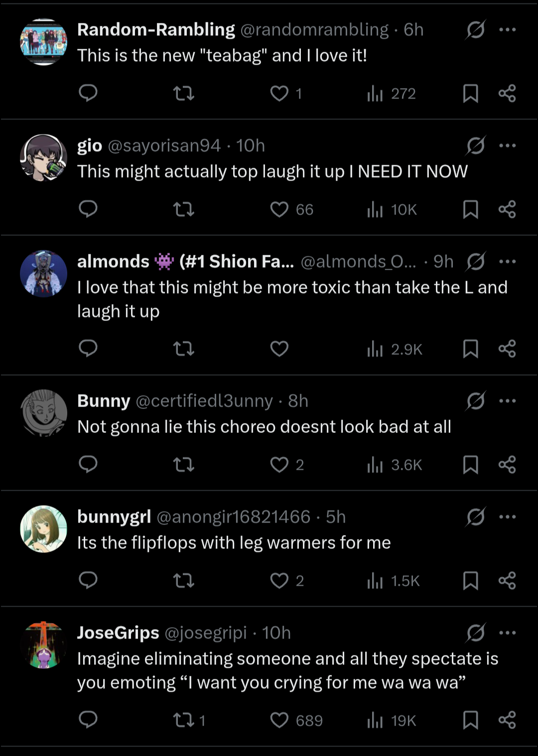
Task: Reply to Random-Rambling's teabag tweet
Action: tap(88, 93)
